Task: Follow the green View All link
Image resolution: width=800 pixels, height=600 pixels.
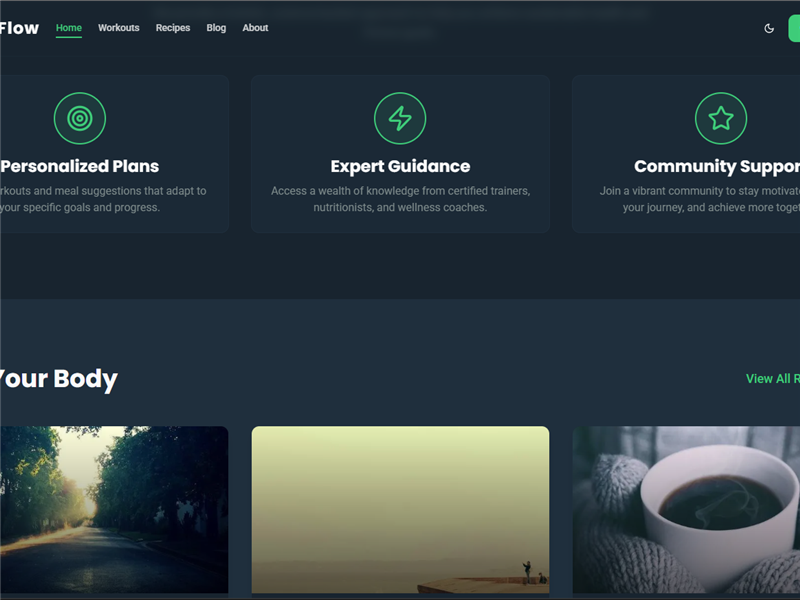Action: [772, 379]
